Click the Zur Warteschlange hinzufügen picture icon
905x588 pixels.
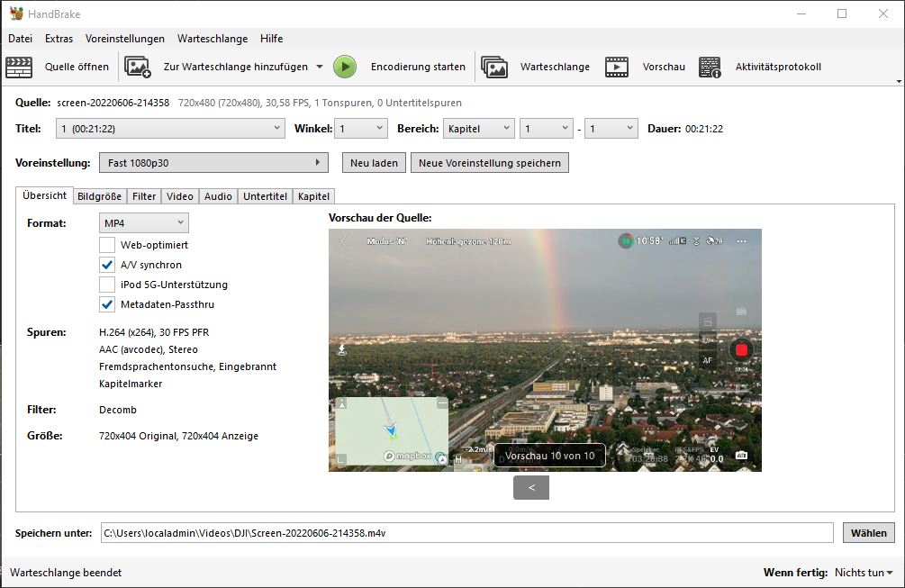(138, 67)
